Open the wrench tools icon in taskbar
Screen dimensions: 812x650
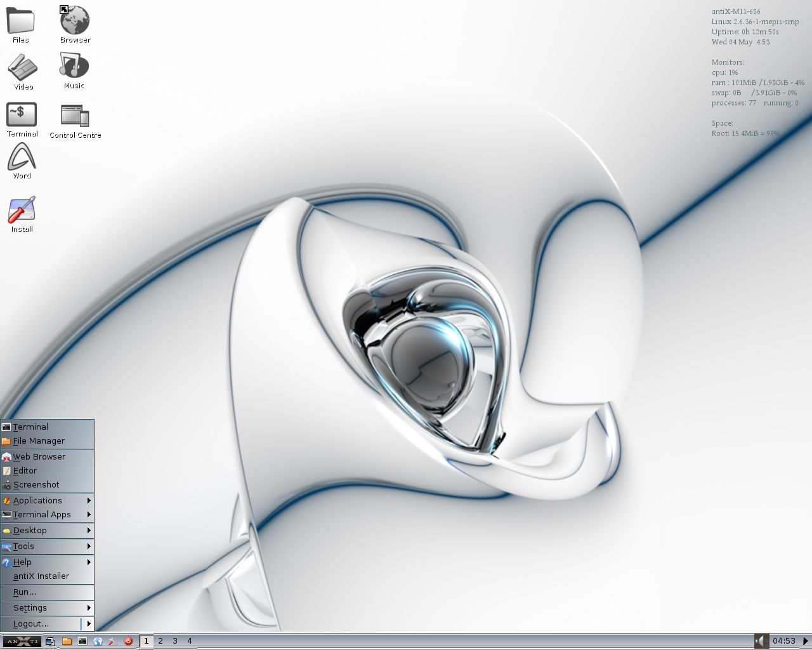[x=113, y=641]
